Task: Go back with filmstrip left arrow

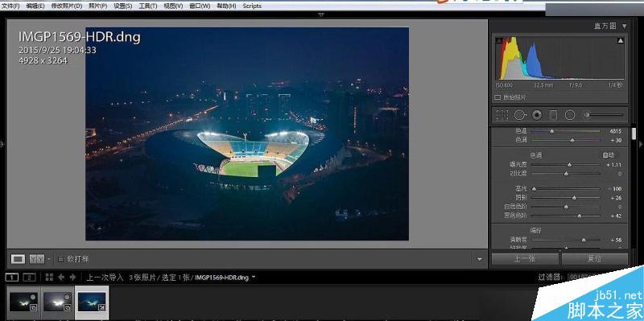Action: [x=61, y=278]
